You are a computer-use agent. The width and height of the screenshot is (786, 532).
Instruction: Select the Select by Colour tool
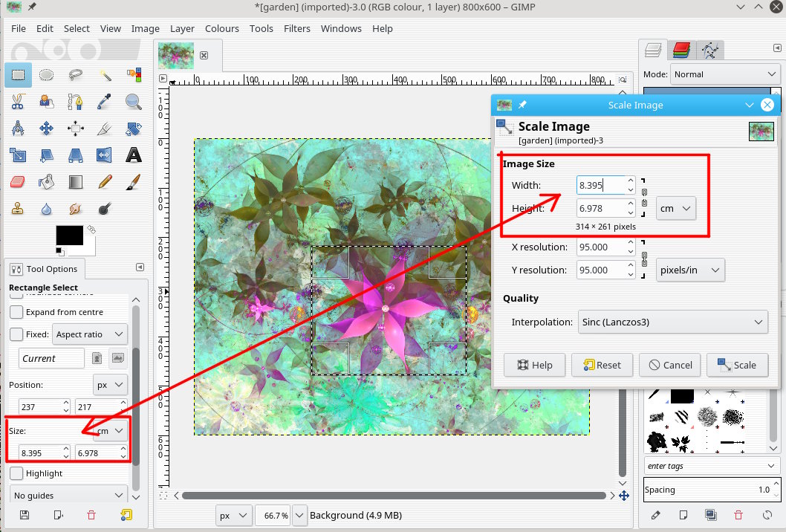click(x=133, y=75)
